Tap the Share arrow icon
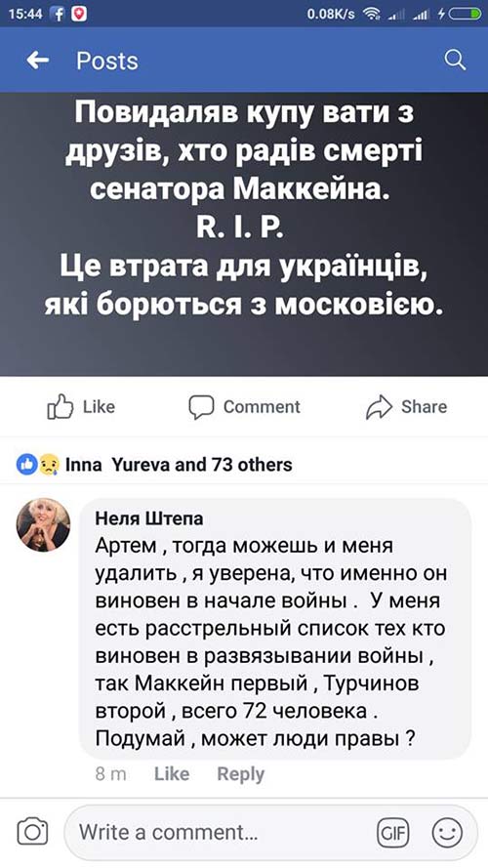 click(379, 407)
